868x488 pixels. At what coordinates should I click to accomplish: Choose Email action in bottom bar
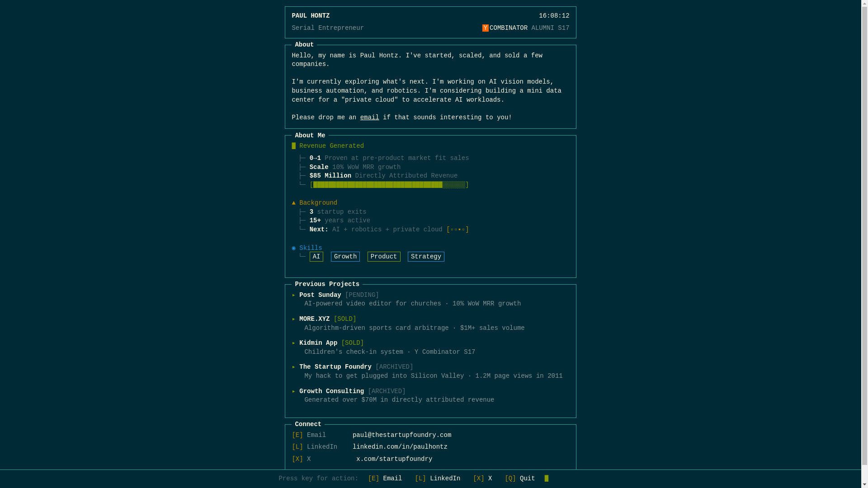coord(385,479)
